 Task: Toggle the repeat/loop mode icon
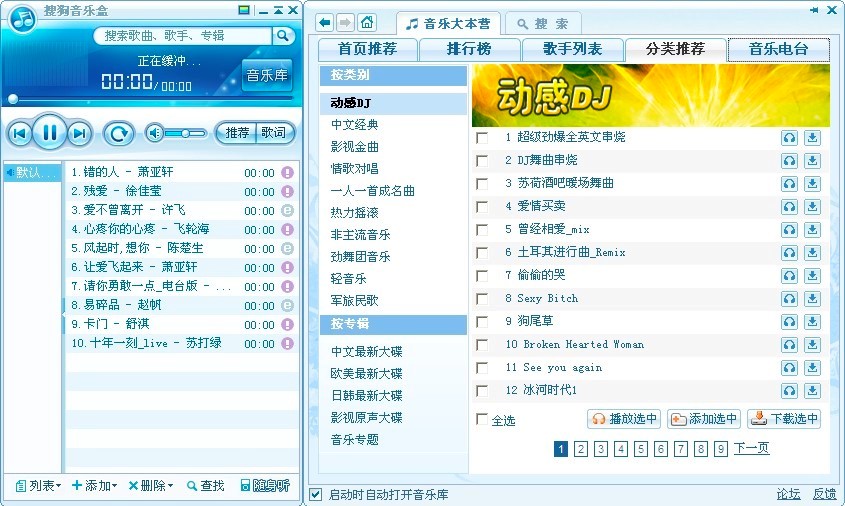tap(119, 133)
